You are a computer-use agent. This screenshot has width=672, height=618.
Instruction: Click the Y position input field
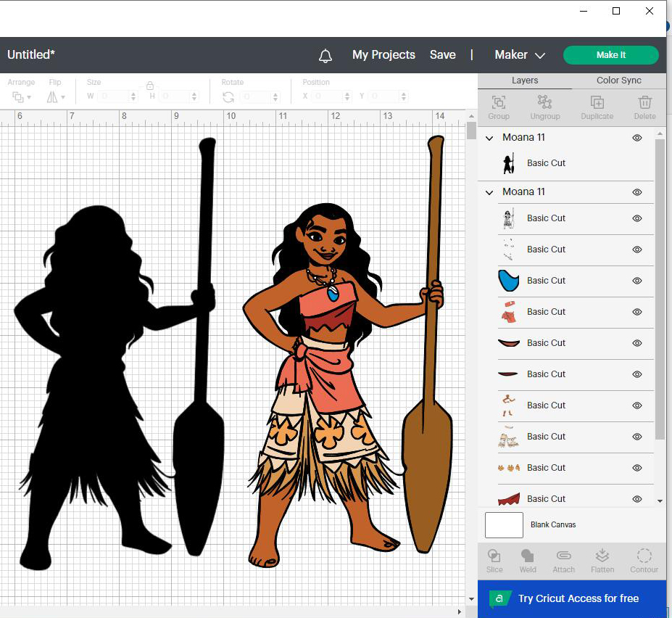tap(384, 96)
